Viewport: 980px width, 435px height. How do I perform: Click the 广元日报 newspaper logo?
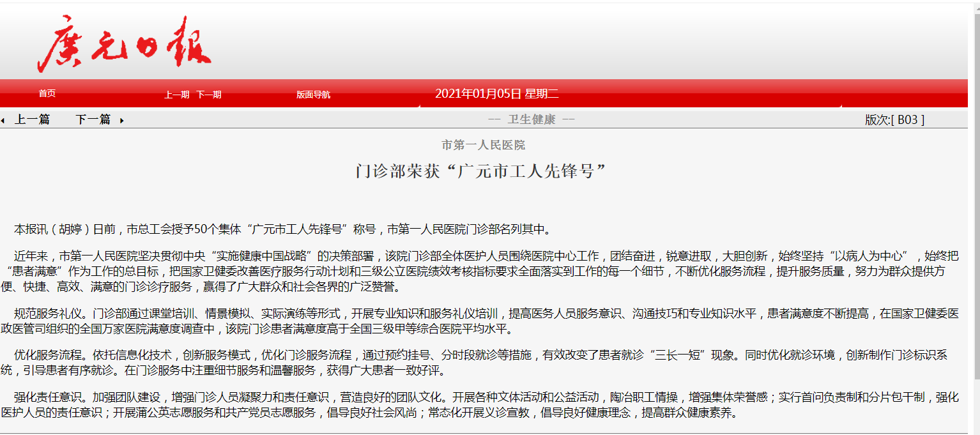coord(125,45)
